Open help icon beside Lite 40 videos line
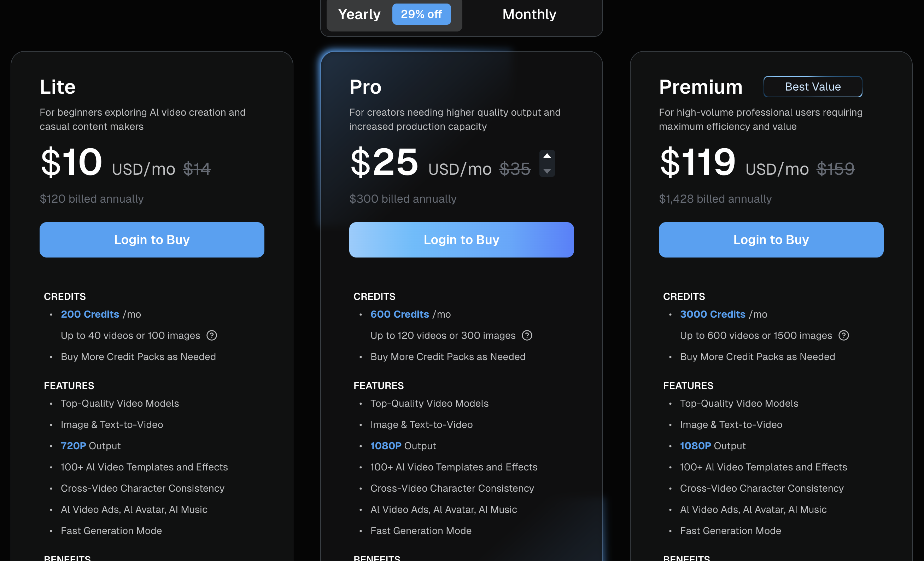This screenshot has height=561, width=924. pos(212,335)
